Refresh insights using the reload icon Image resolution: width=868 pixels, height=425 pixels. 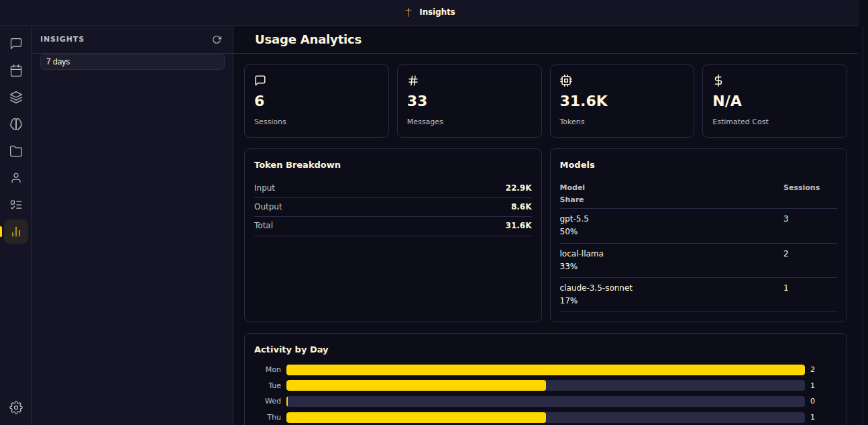217,40
